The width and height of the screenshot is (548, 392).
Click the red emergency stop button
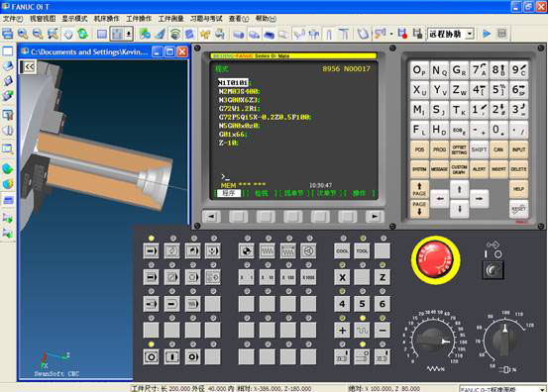coord(435,259)
